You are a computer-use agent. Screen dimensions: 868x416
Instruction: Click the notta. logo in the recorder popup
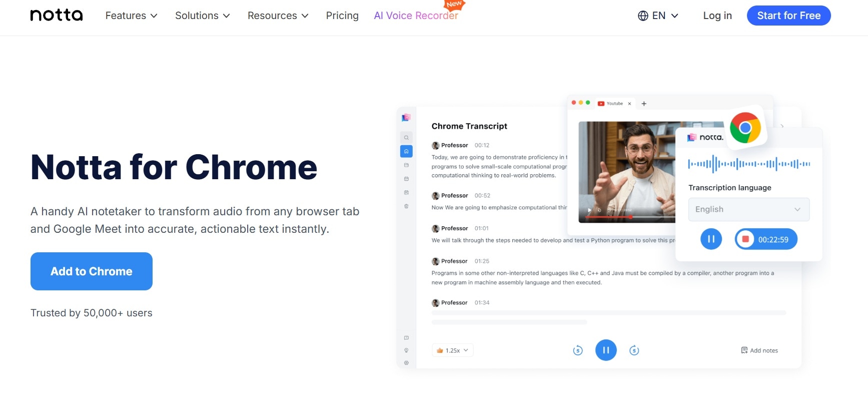pos(705,137)
